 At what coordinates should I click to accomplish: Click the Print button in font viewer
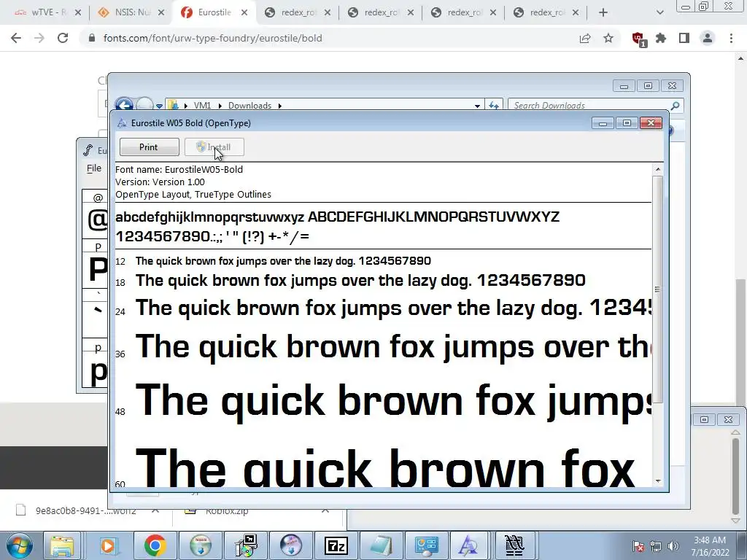(149, 147)
